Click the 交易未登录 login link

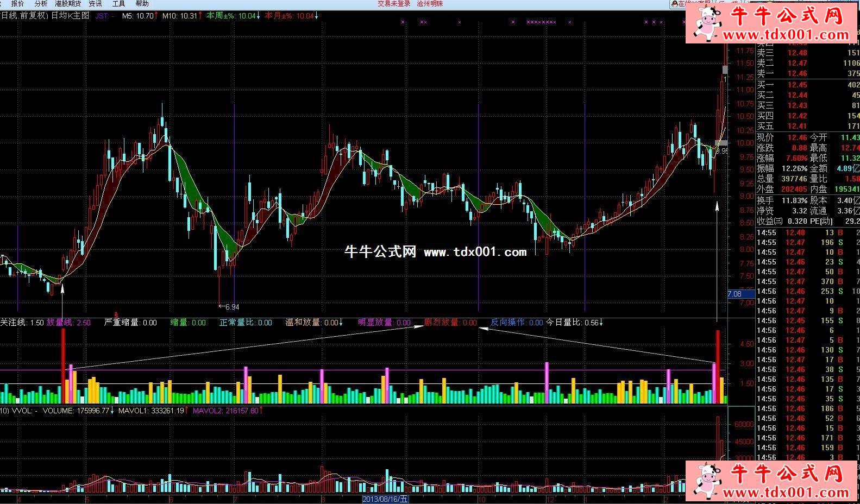pos(394,4)
